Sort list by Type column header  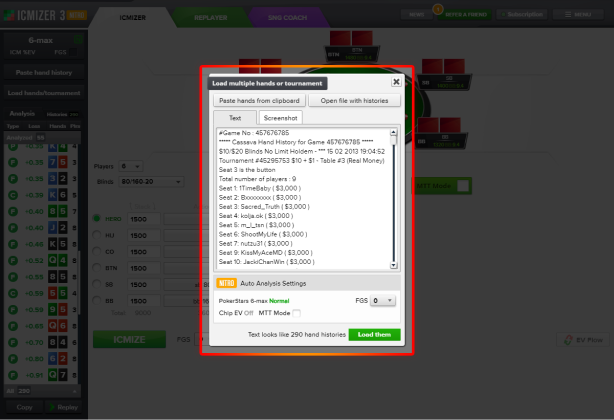13,126
